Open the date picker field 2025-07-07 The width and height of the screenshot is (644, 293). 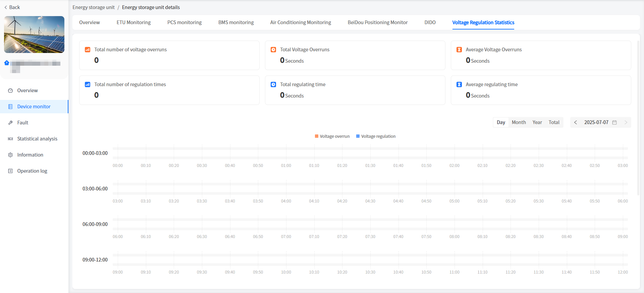point(596,122)
